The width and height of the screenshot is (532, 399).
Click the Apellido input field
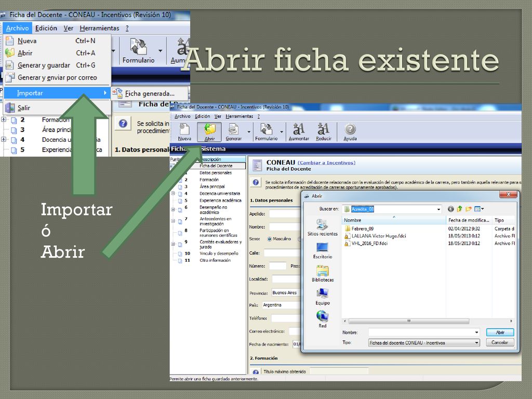click(285, 214)
